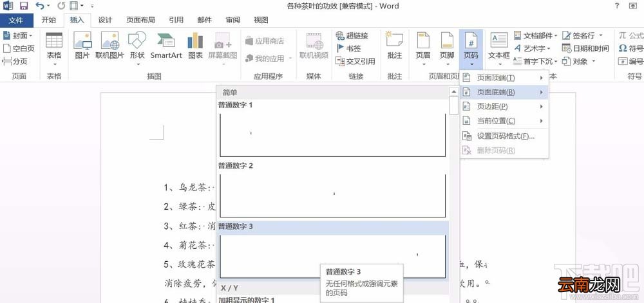Image resolution: width=644 pixels, height=303 pixels.
Task: Customize Quick Access Toolbar arrow
Action: coord(92,6)
